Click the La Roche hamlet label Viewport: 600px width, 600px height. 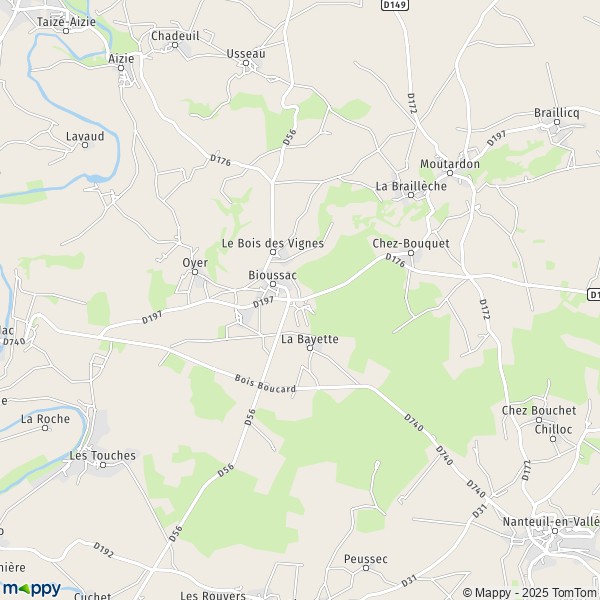pyautogui.click(x=46, y=419)
